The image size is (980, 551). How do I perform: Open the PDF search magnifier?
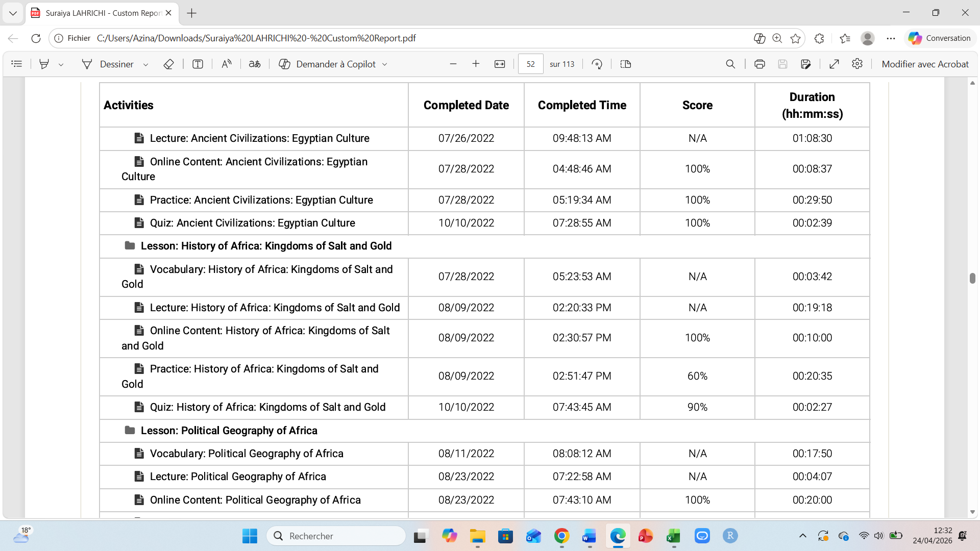point(730,64)
